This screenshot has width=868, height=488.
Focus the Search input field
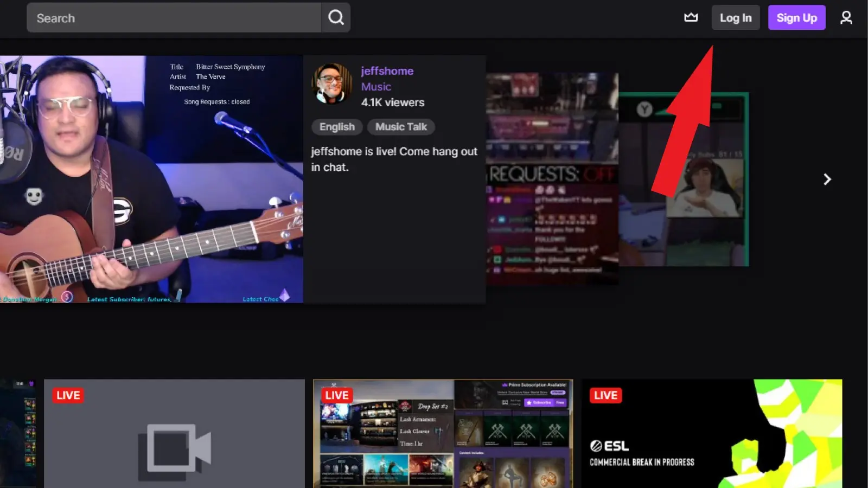174,18
